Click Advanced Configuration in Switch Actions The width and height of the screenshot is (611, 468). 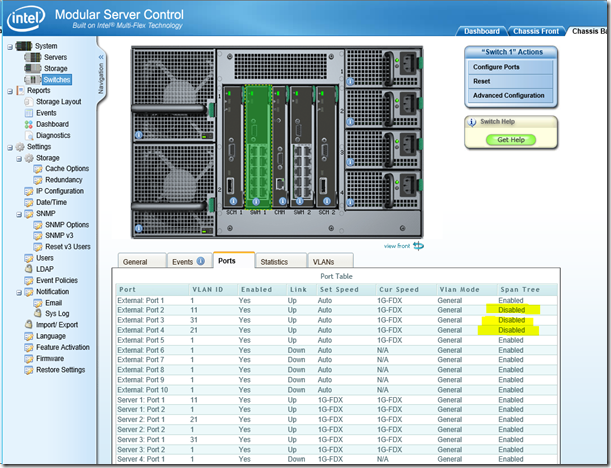pyautogui.click(x=508, y=95)
